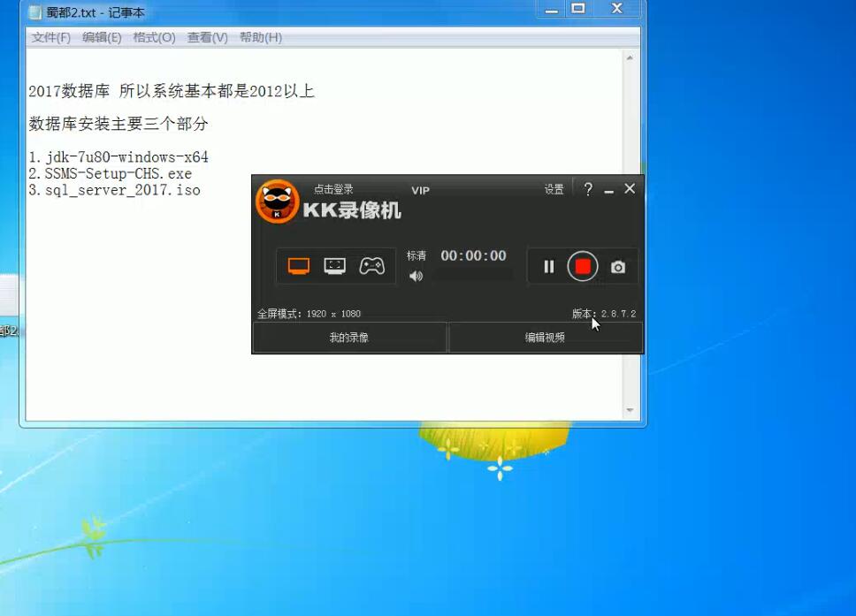Click the 编辑视频 button
This screenshot has height=616, width=856.
coord(545,338)
